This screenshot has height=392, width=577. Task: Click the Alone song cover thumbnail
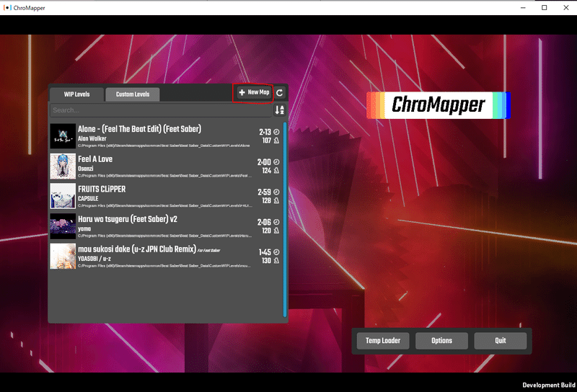pyautogui.click(x=63, y=136)
